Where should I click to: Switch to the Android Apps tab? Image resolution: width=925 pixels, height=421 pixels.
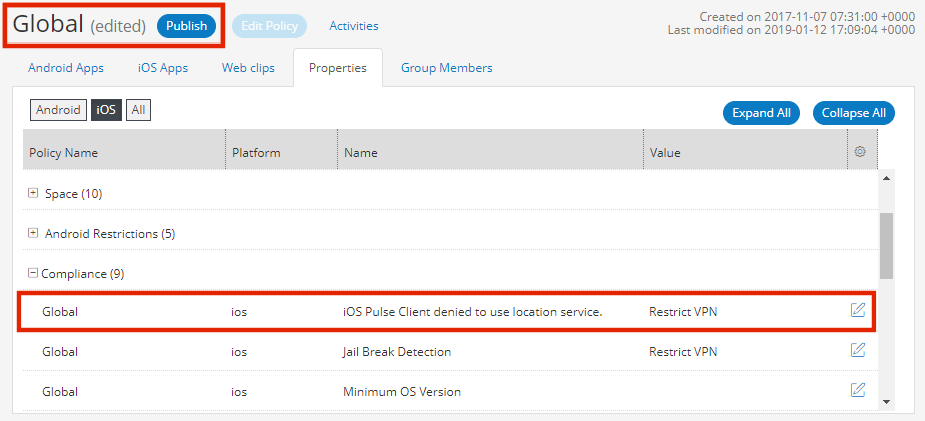click(x=66, y=68)
